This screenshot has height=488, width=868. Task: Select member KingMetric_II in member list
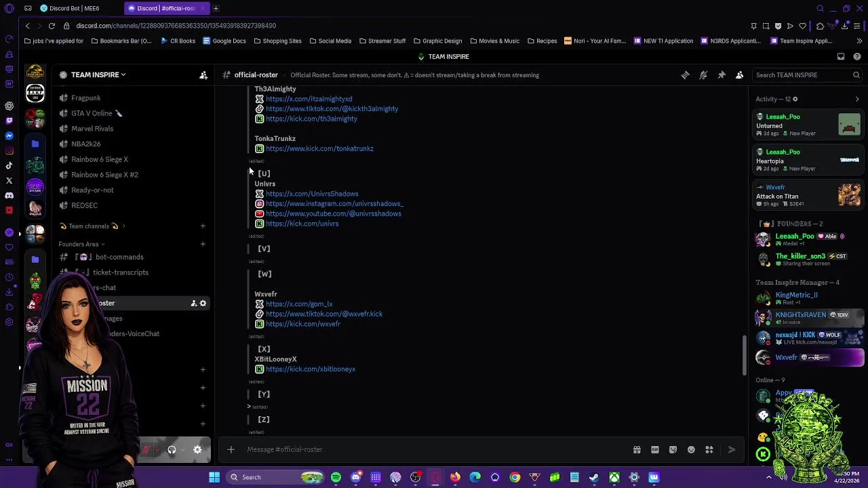(809, 298)
